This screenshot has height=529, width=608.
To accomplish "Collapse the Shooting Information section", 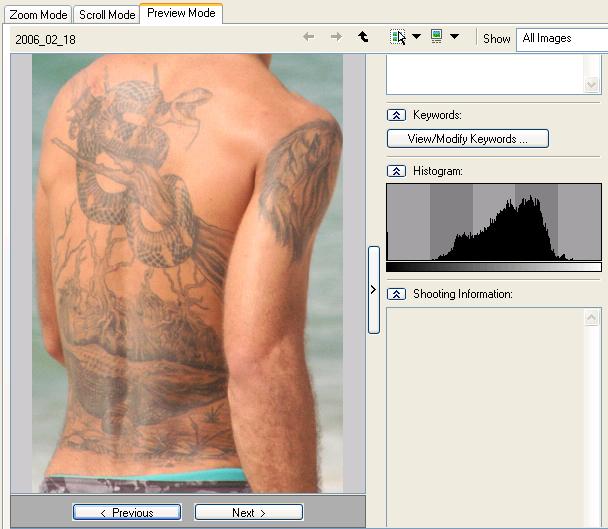I will click(396, 294).
